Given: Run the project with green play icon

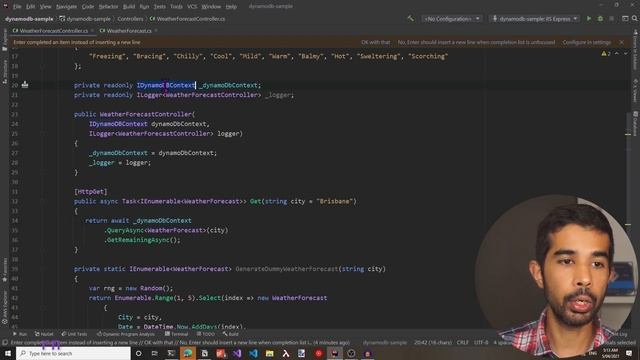Looking at the screenshot, I should [589, 18].
